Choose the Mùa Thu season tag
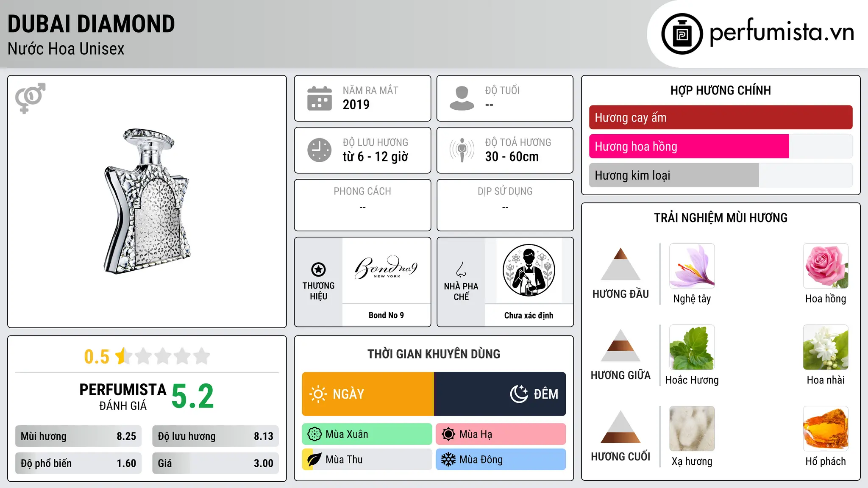Screen dimensions: 868x488 (367, 460)
